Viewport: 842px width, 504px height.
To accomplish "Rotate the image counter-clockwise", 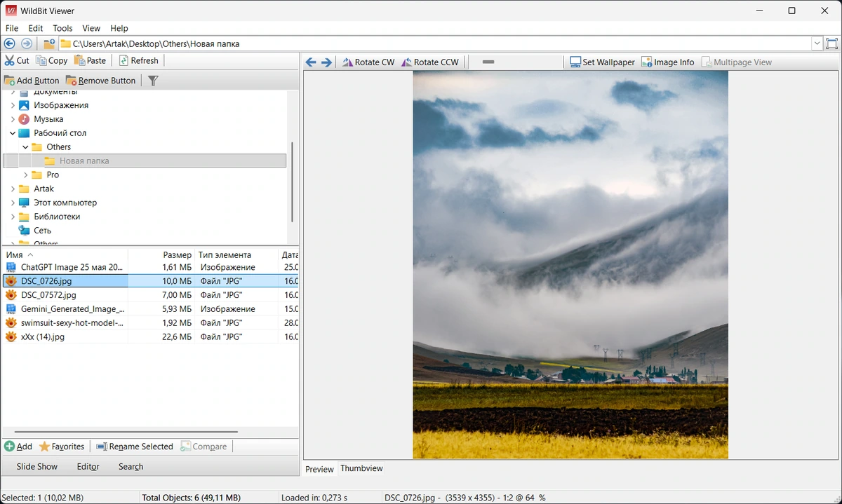I will (x=430, y=62).
